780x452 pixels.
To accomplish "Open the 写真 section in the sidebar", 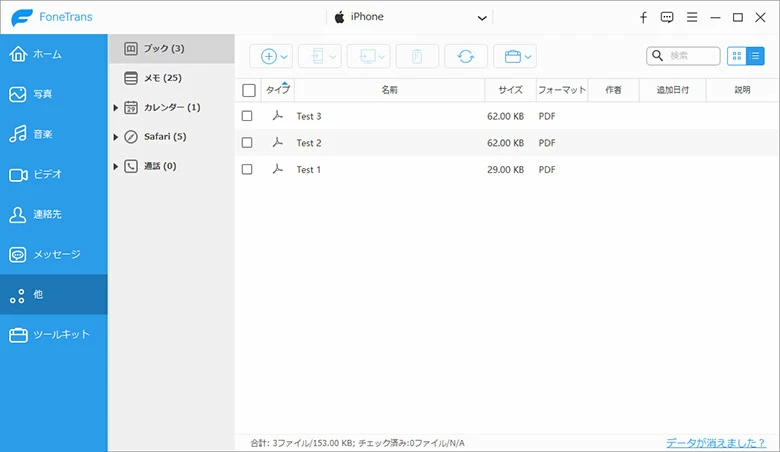I will coord(53,94).
